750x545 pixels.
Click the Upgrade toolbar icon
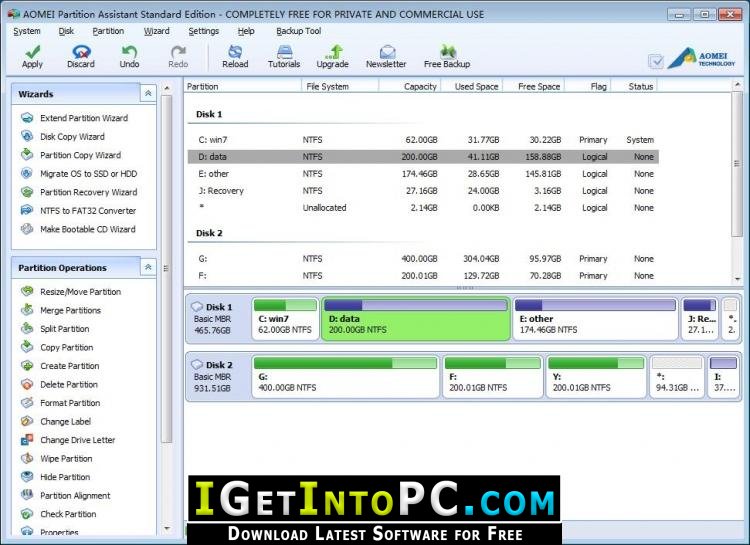[332, 56]
